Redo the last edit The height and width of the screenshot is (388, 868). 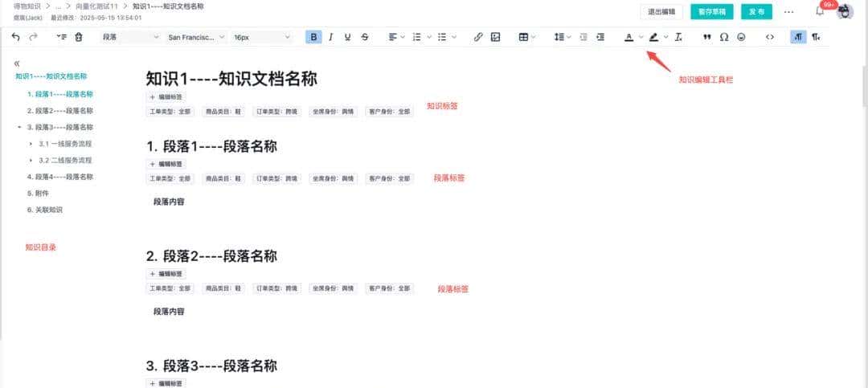[33, 37]
